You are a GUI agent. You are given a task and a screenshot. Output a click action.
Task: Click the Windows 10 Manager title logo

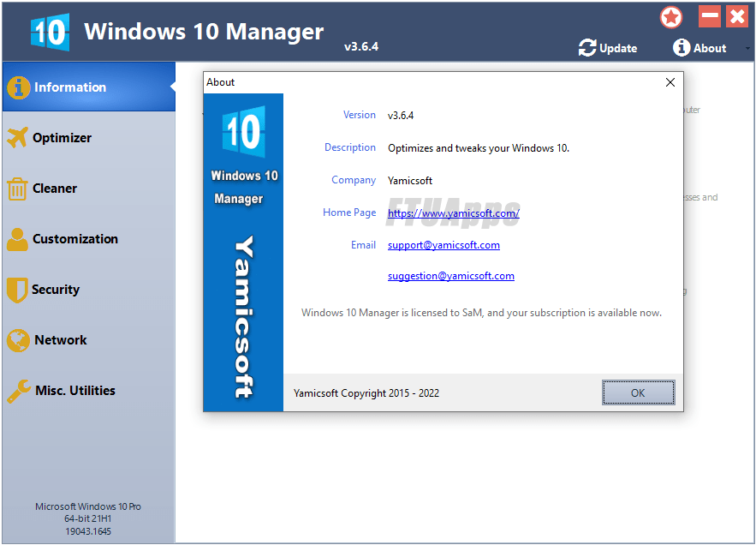(51, 32)
